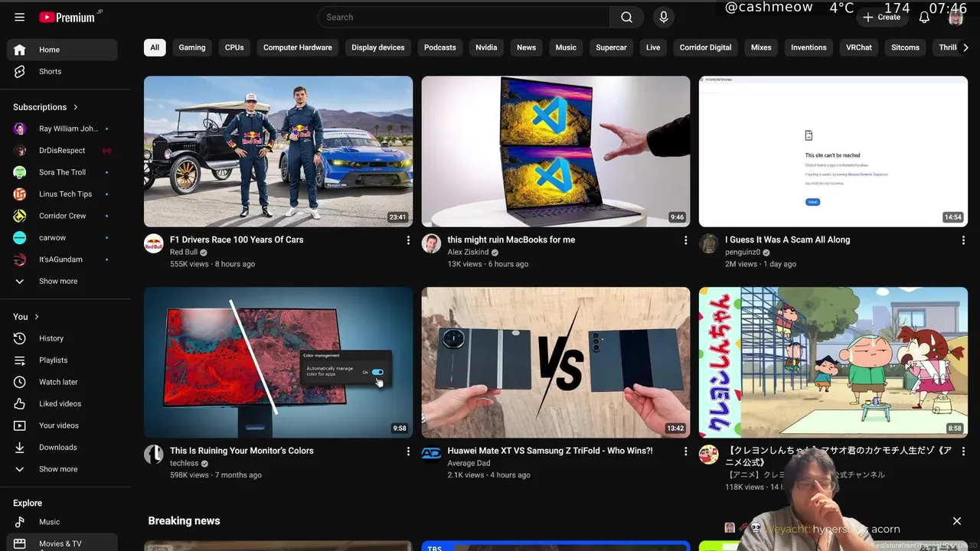Select the Music filter chip

click(566, 47)
